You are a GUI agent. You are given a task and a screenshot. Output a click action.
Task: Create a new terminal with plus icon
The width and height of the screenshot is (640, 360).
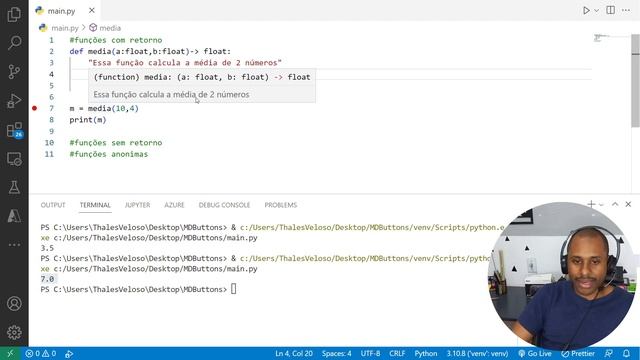click(x=591, y=204)
